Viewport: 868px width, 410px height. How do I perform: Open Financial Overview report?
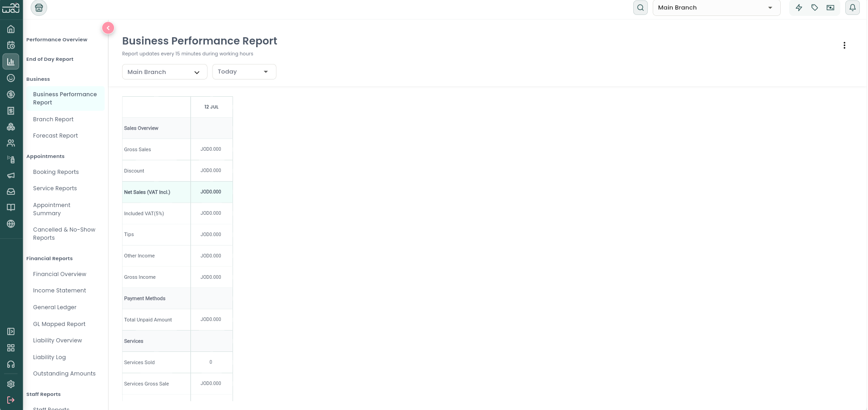click(60, 274)
